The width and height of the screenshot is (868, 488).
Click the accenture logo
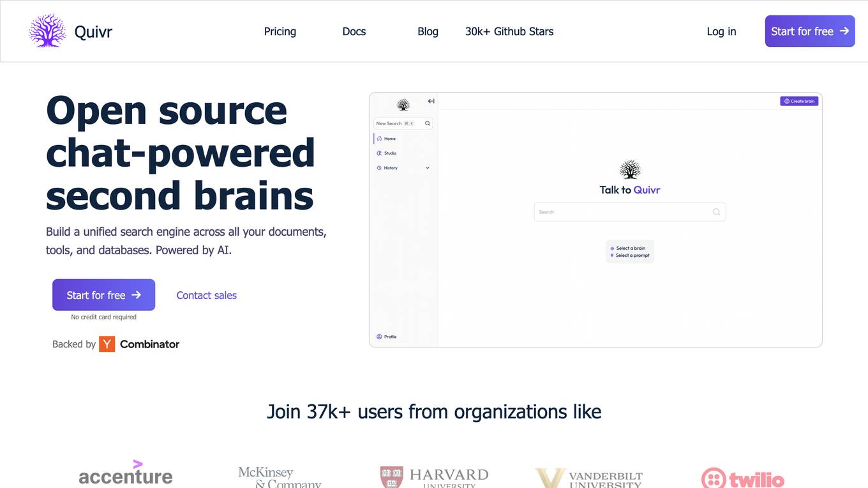click(125, 473)
